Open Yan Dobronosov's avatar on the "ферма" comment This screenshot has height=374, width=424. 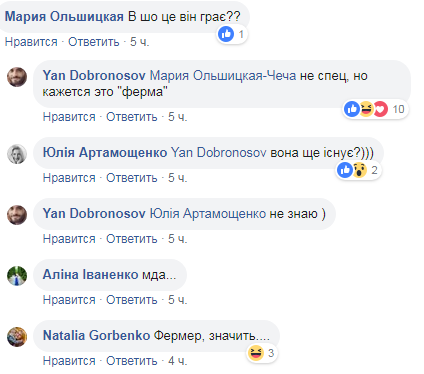17,77
